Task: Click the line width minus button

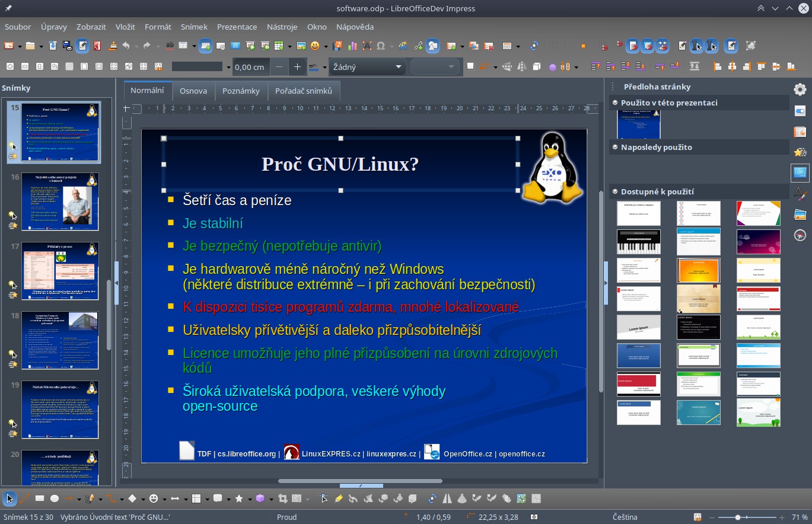Action: pyautogui.click(x=279, y=67)
